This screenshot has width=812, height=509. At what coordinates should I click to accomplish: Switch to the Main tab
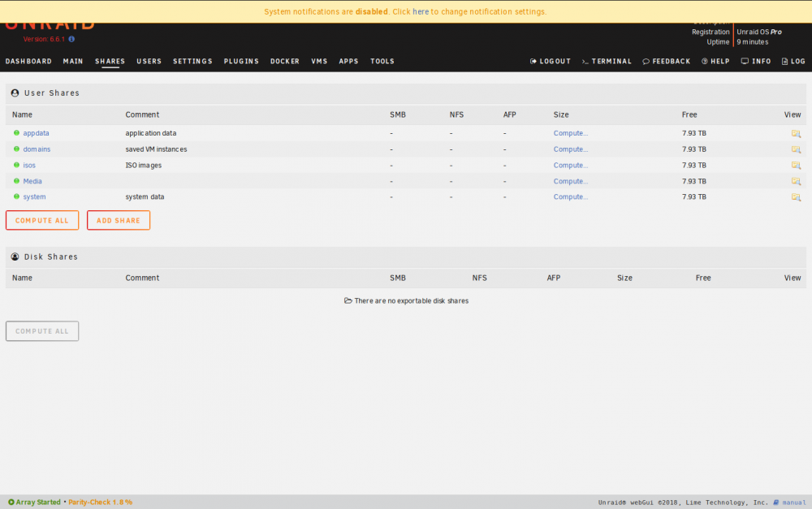pyautogui.click(x=73, y=61)
